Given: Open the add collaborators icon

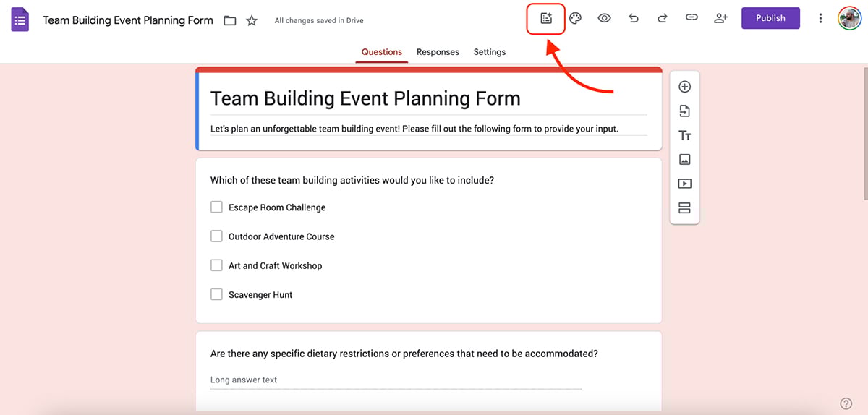Looking at the screenshot, I should click(720, 19).
